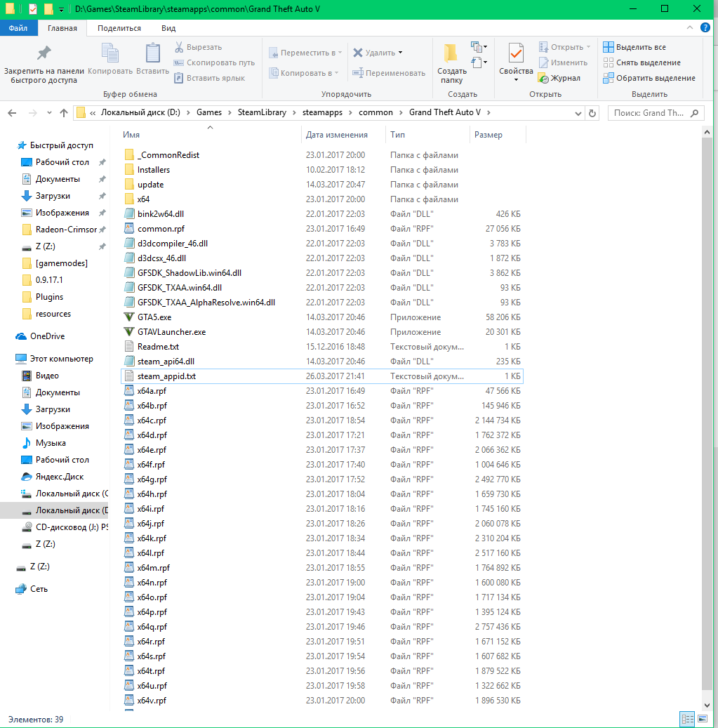Select the common.rpf file
The height and width of the screenshot is (728, 718).
click(321, 229)
